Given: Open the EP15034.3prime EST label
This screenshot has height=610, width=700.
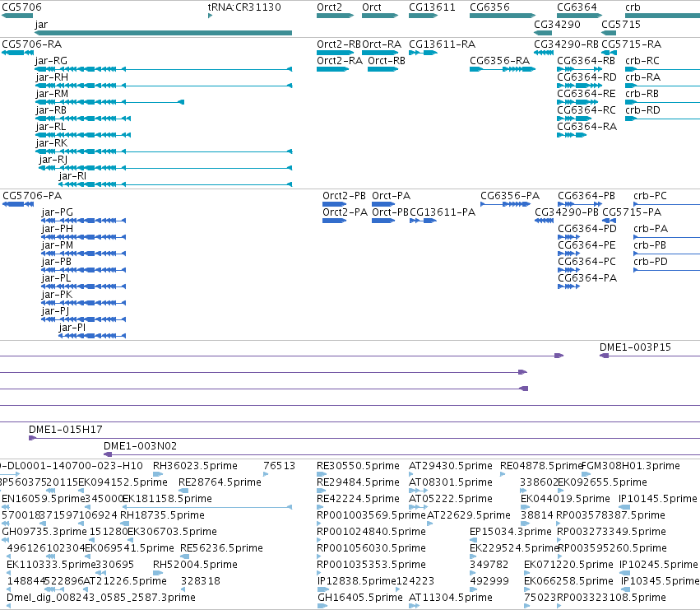Looking at the screenshot, I should [x=511, y=532].
